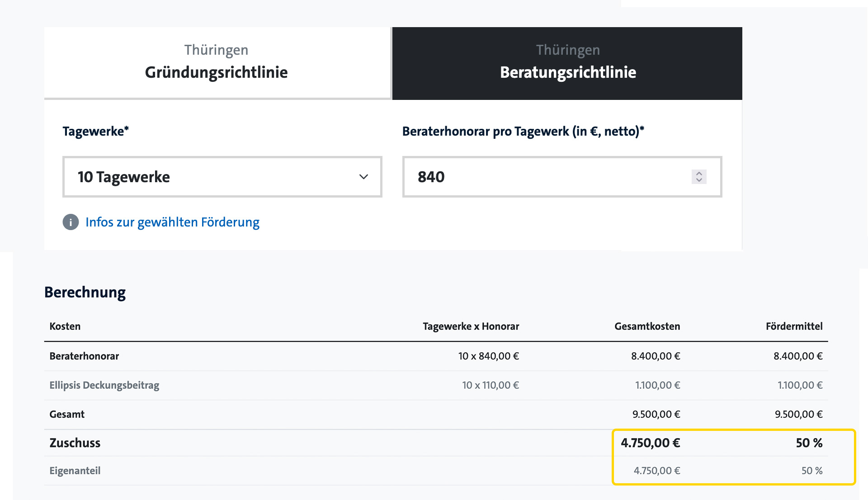The image size is (868, 500).
Task: Click the stepper up arrow in the Beraterhonorar field
Action: 698,174
